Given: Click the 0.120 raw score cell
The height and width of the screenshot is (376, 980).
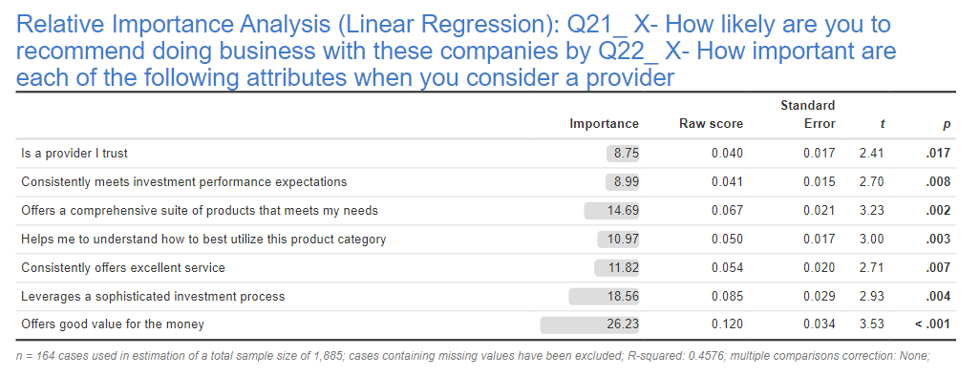Looking at the screenshot, I should click(x=728, y=324).
